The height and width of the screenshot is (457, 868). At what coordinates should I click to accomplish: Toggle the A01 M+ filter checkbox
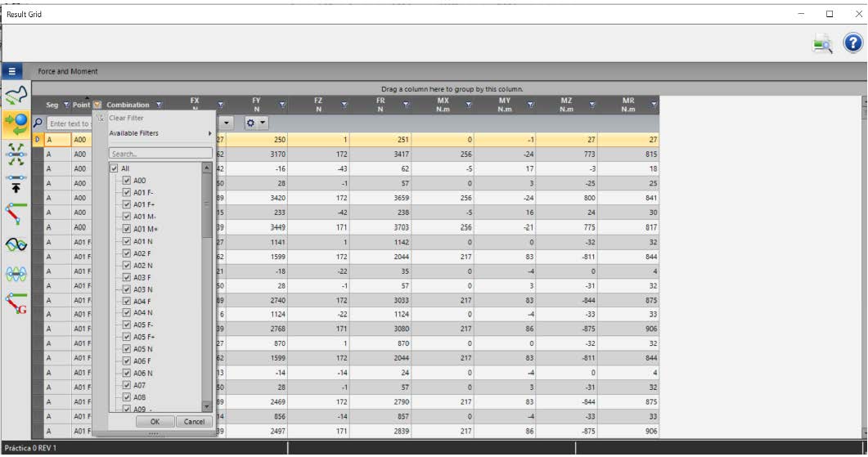126,229
